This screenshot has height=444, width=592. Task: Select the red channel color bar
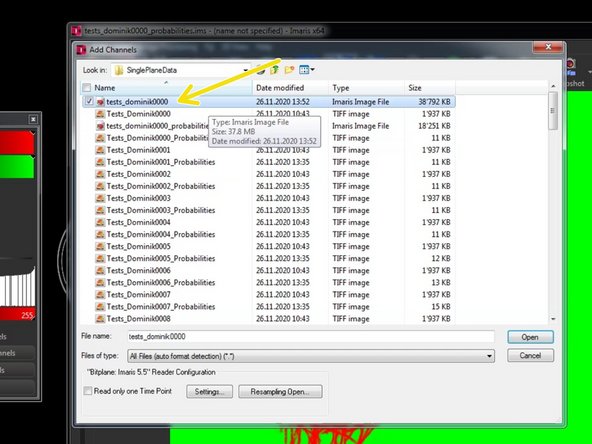click(x=17, y=142)
